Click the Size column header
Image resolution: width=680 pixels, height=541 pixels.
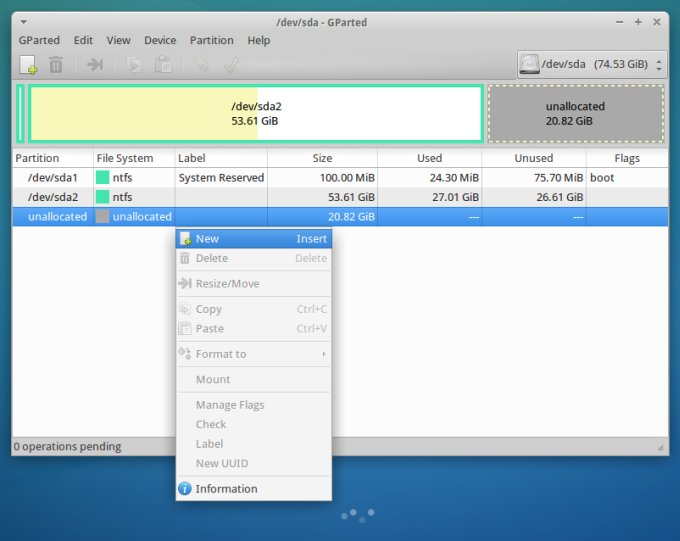coord(322,158)
